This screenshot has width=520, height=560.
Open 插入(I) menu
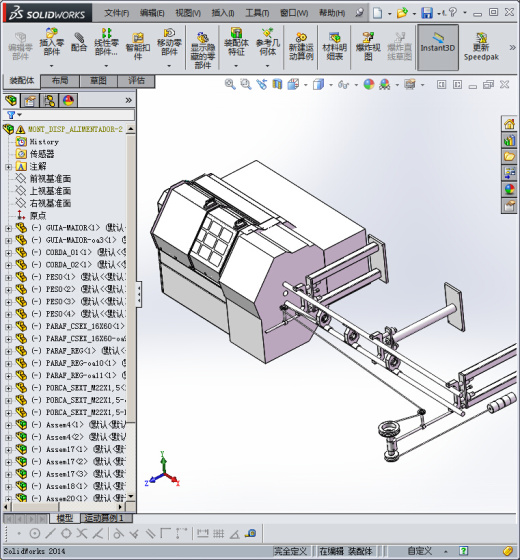tap(223, 13)
